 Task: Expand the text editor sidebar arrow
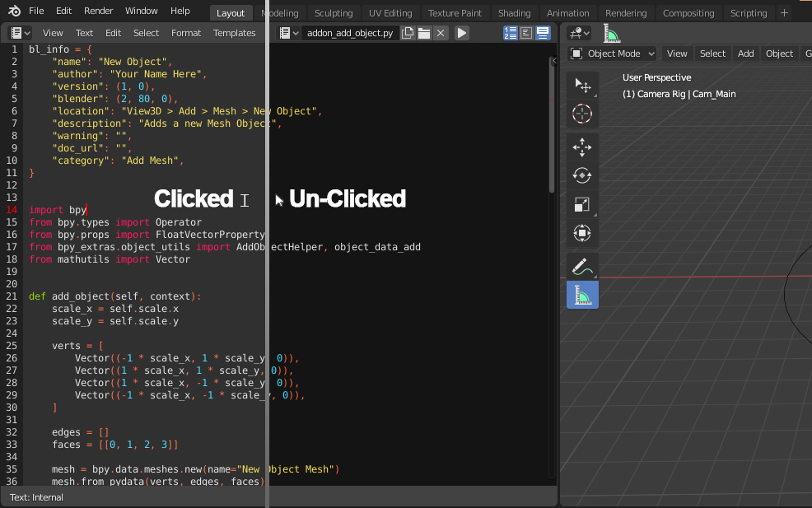[554, 61]
